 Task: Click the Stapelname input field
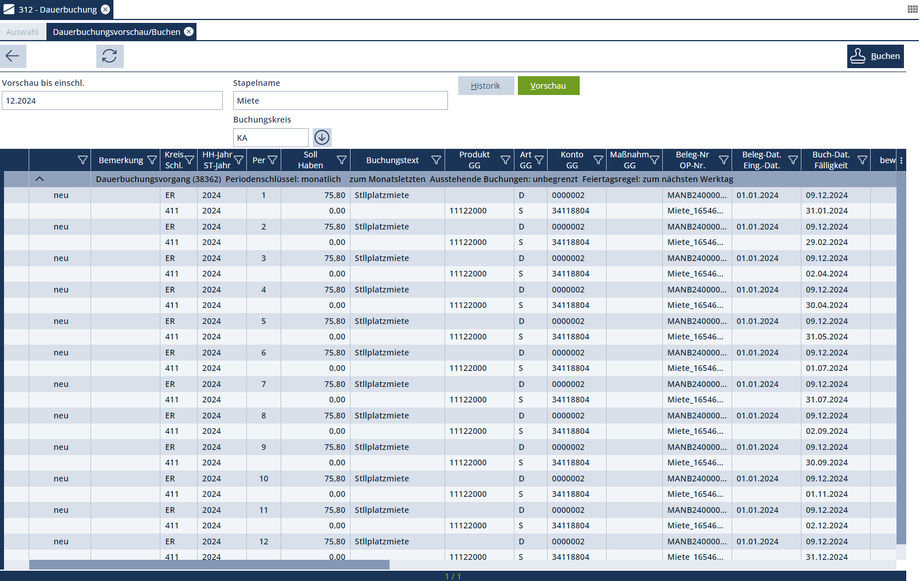pyautogui.click(x=340, y=101)
